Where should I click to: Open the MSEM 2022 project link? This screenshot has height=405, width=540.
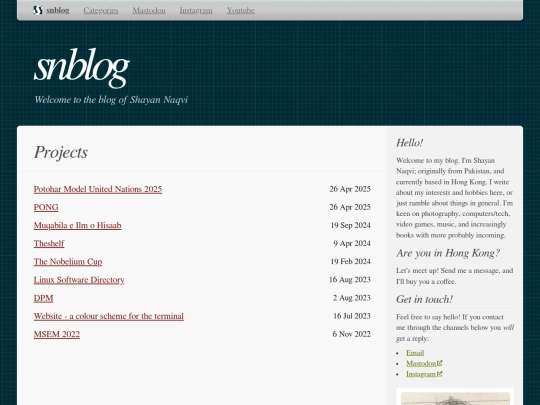pyautogui.click(x=57, y=334)
